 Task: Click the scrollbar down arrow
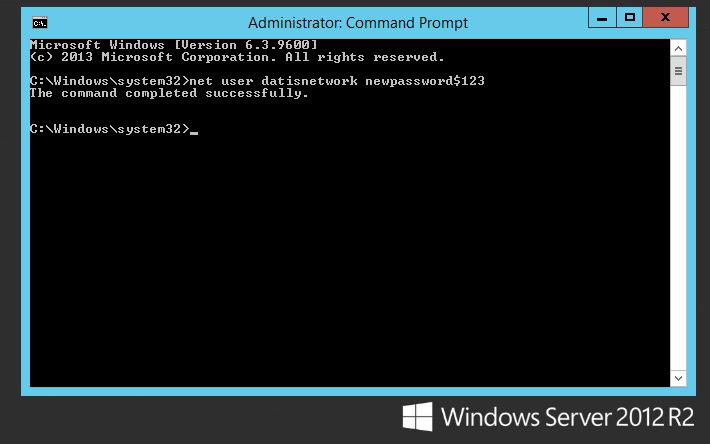point(678,378)
